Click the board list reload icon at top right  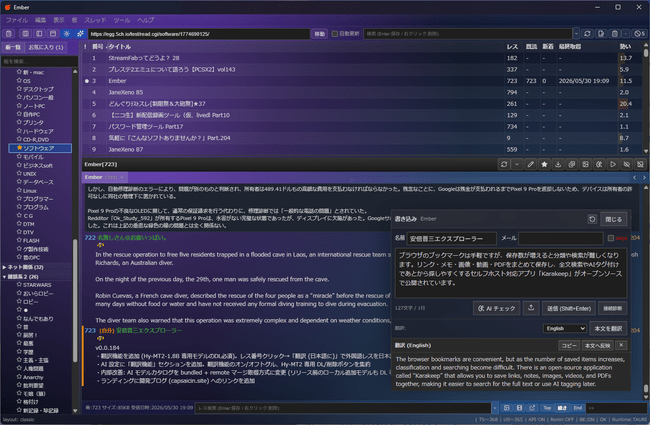(587, 34)
